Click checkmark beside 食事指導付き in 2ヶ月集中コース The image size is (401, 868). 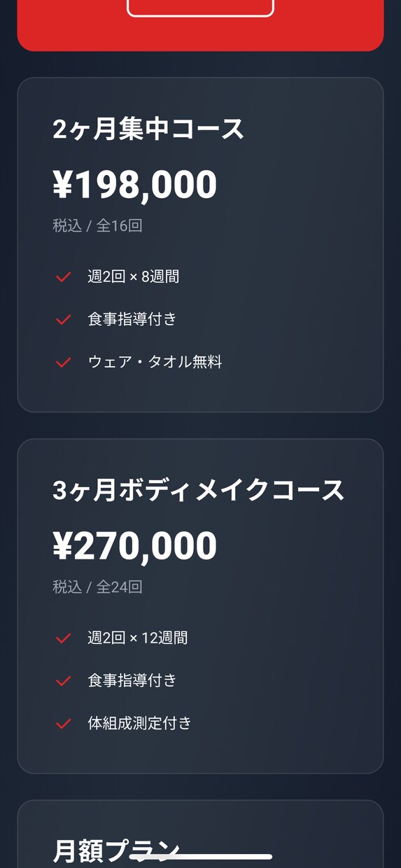[x=64, y=320]
